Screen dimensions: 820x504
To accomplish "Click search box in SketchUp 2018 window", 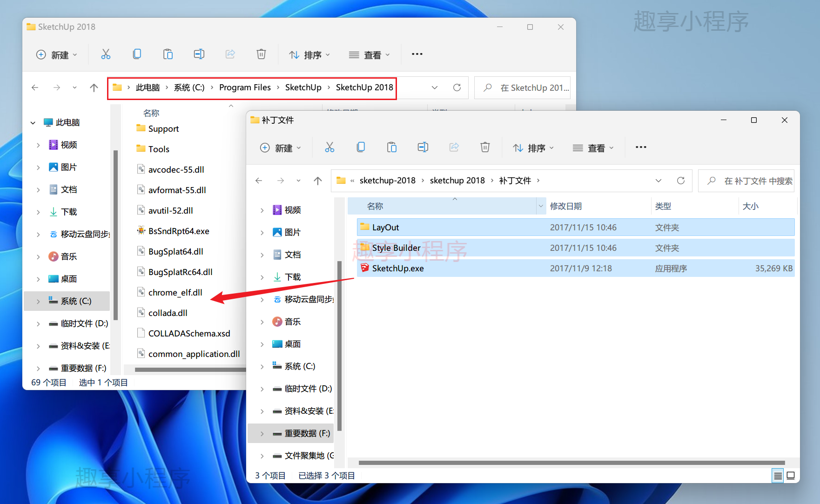I will pos(523,87).
